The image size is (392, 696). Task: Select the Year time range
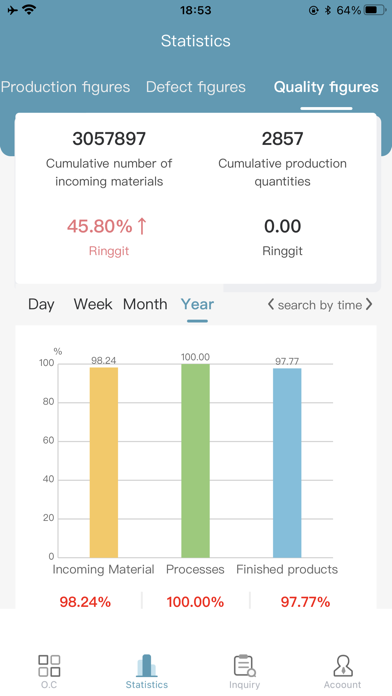[197, 304]
